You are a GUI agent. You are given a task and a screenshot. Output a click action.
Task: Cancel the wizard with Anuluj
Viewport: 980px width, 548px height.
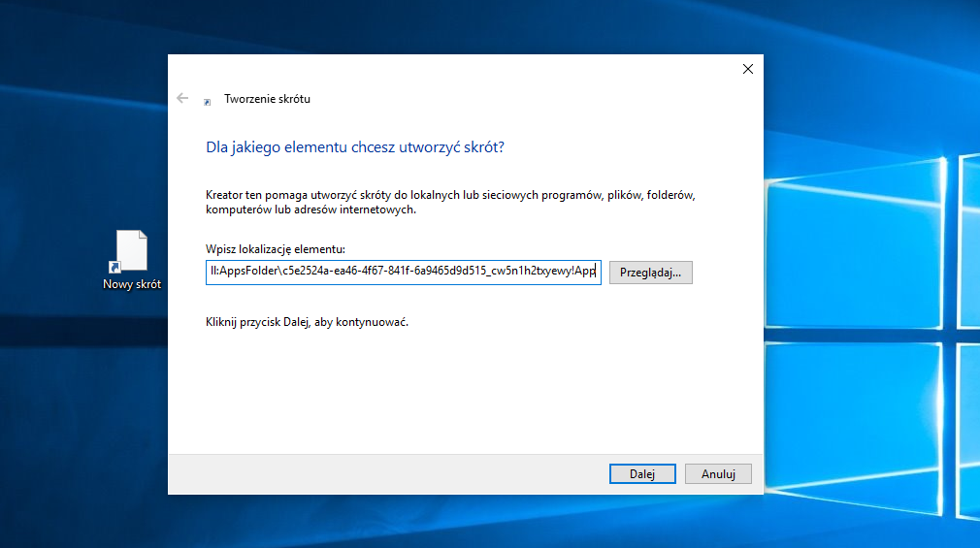(x=718, y=473)
